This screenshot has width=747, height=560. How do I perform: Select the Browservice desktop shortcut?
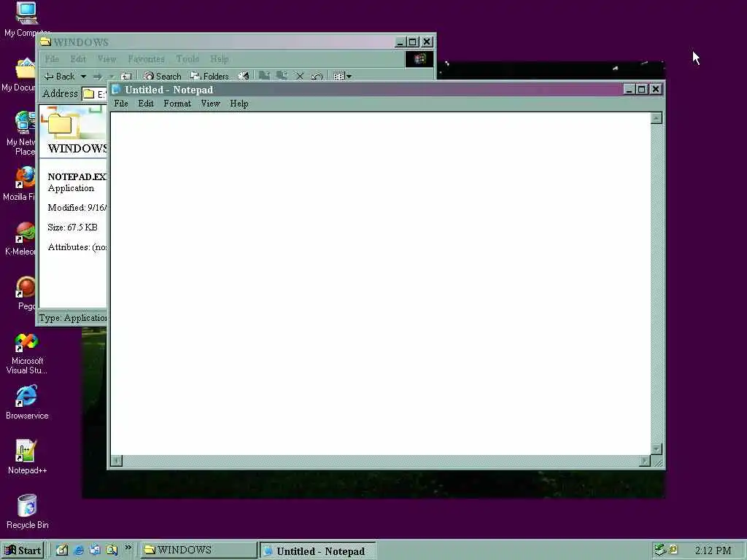(27, 402)
